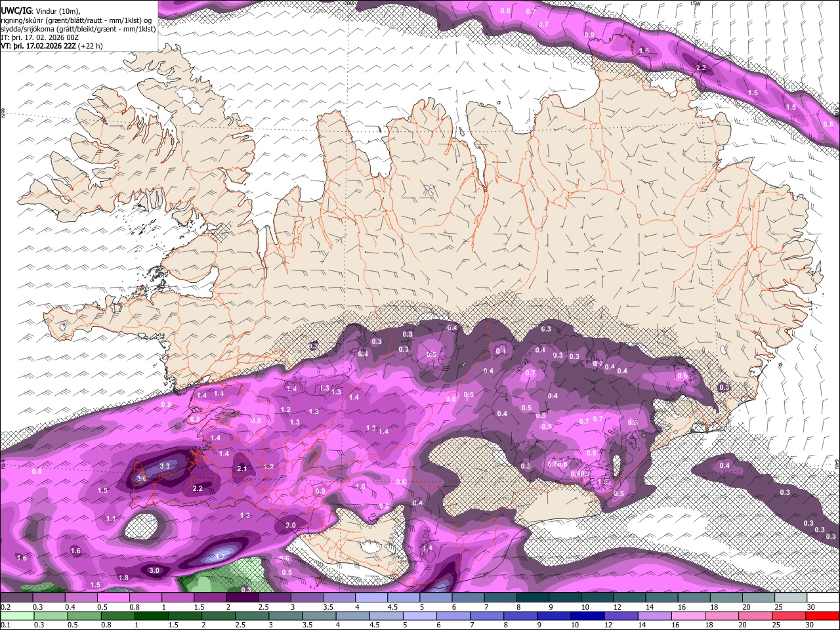The image size is (840, 630).
Task: Pick the pale green swatch between 0.1 and 0.3
Action: tap(16, 616)
